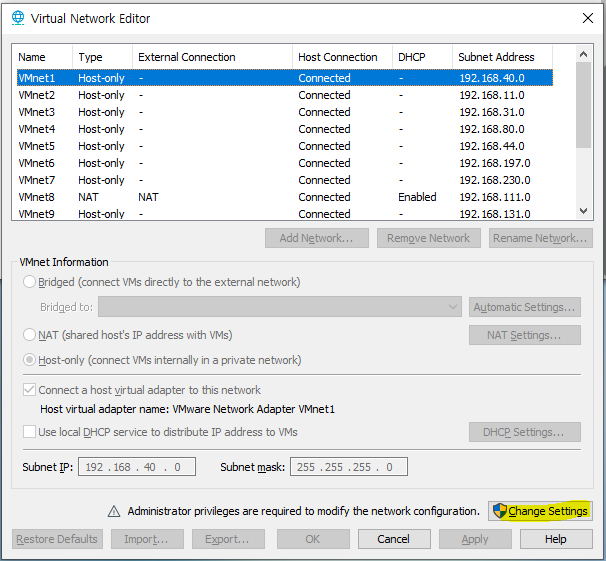Select the VMnet7 row
The height and width of the screenshot is (561, 606).
(285, 180)
